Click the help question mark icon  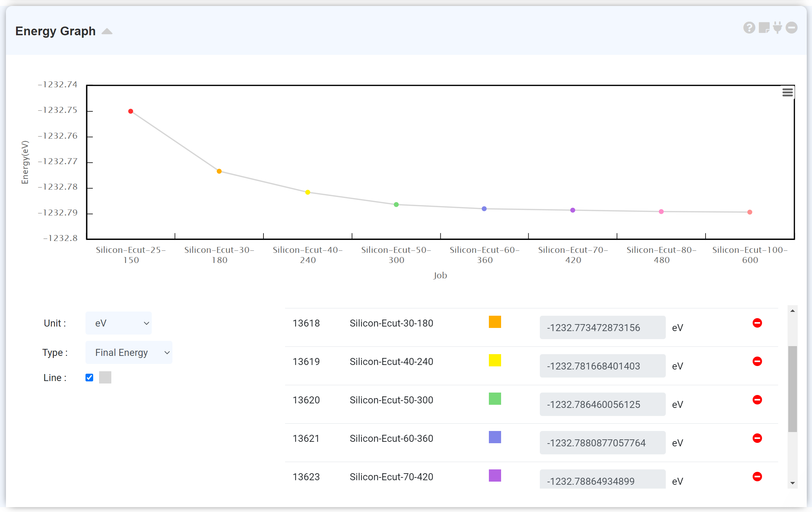[x=749, y=28]
